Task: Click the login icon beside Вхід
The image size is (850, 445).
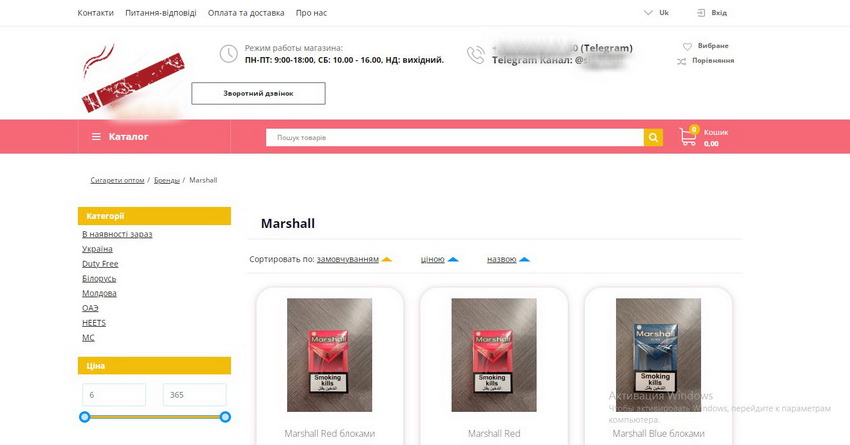Action: click(x=701, y=12)
